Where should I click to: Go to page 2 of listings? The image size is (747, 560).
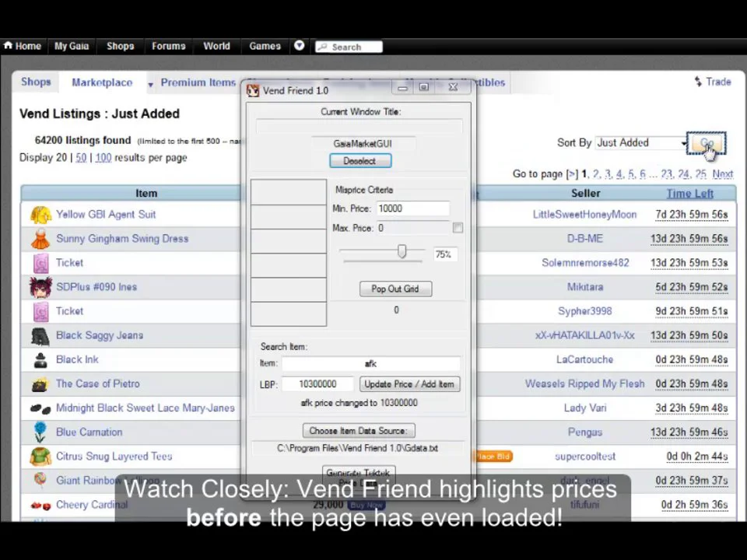(x=596, y=174)
